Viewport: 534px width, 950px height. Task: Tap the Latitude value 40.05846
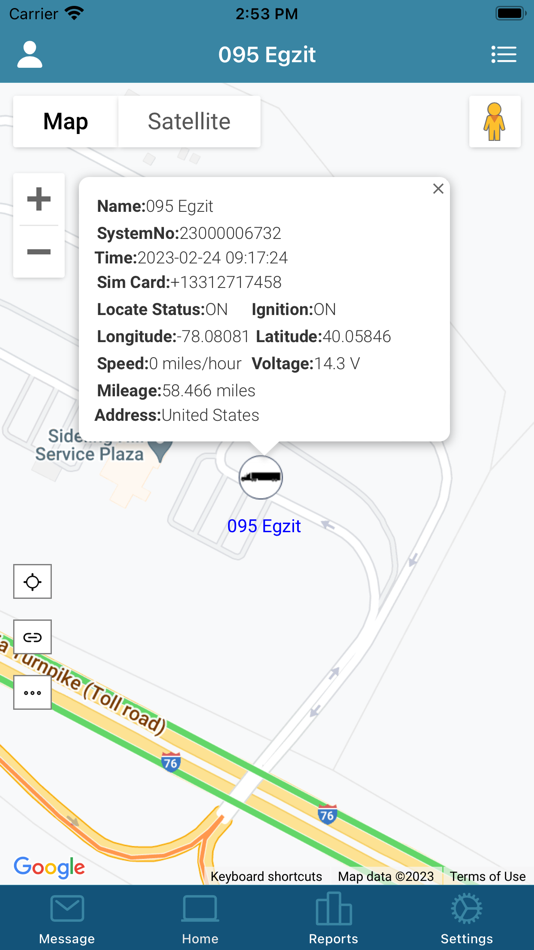click(356, 336)
